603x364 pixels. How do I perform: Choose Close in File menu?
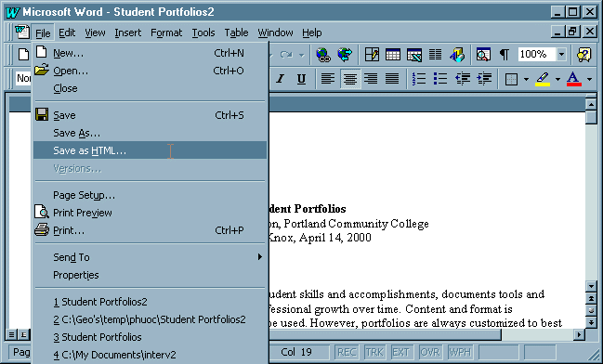point(150,88)
